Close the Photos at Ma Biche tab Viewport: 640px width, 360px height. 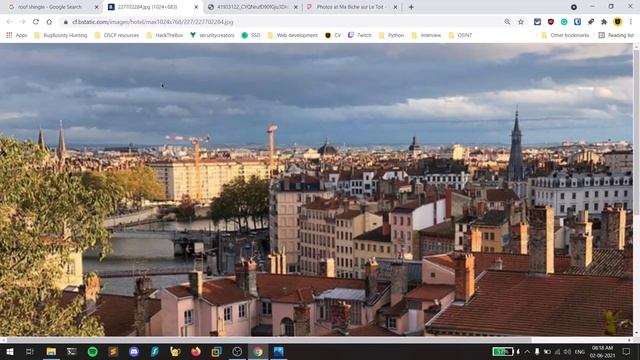[395, 7]
